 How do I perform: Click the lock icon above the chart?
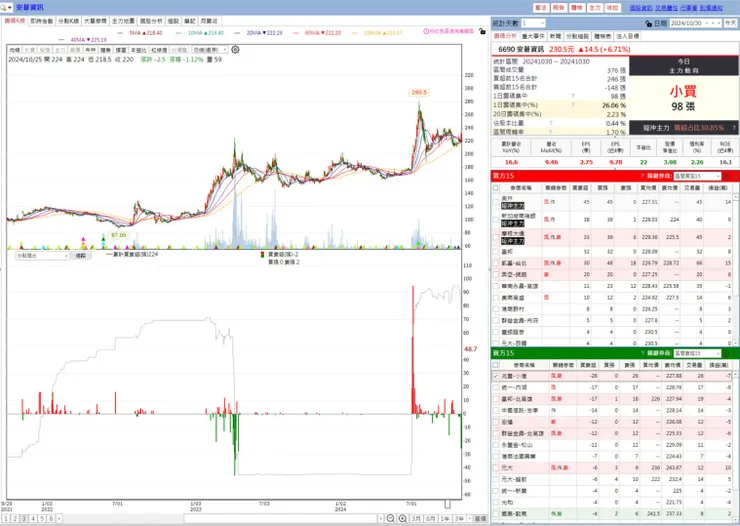tap(481, 31)
